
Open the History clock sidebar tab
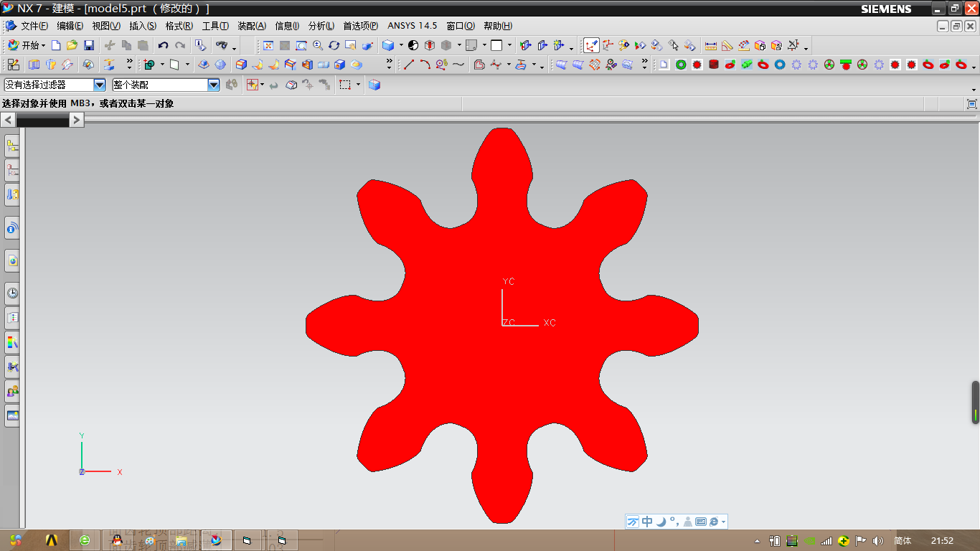[12, 293]
